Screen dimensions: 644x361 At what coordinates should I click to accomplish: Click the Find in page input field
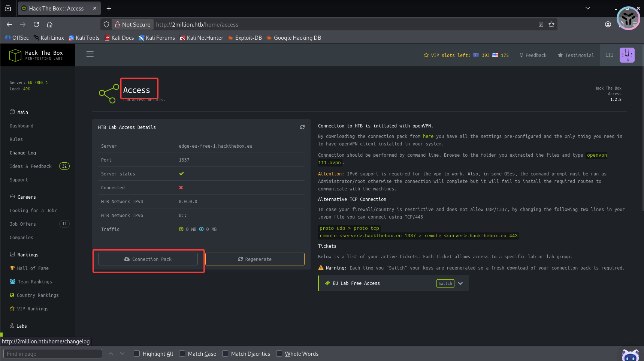pos(53,354)
